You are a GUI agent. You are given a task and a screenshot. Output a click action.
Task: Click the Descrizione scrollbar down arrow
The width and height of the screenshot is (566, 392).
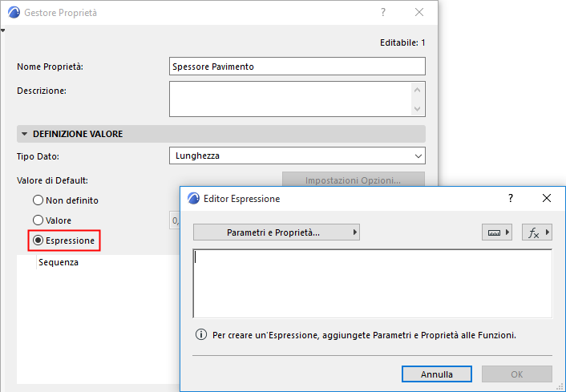[x=417, y=108]
